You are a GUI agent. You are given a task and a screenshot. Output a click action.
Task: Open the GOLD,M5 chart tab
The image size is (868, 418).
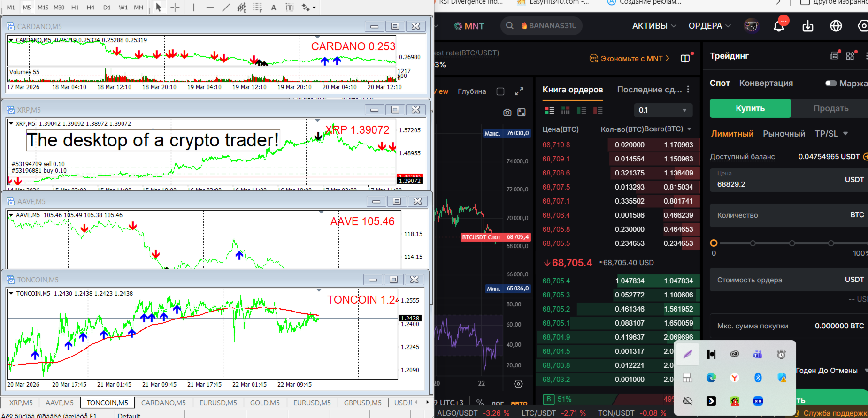[265, 403]
